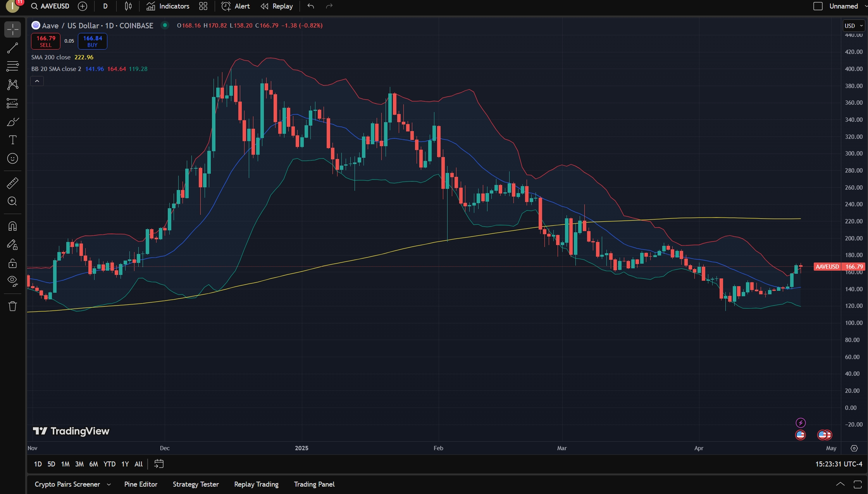Viewport: 868px width, 494px height.
Task: Collapse the indicator legend chevron
Action: 37,81
